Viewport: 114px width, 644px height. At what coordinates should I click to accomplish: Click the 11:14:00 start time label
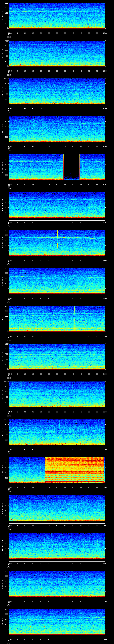pos(9,33)
